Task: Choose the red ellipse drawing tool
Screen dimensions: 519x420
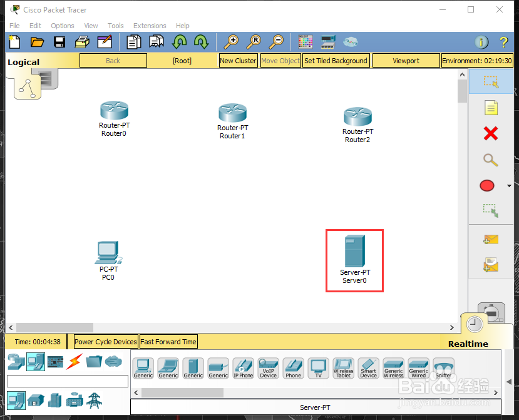Action: [x=487, y=186]
